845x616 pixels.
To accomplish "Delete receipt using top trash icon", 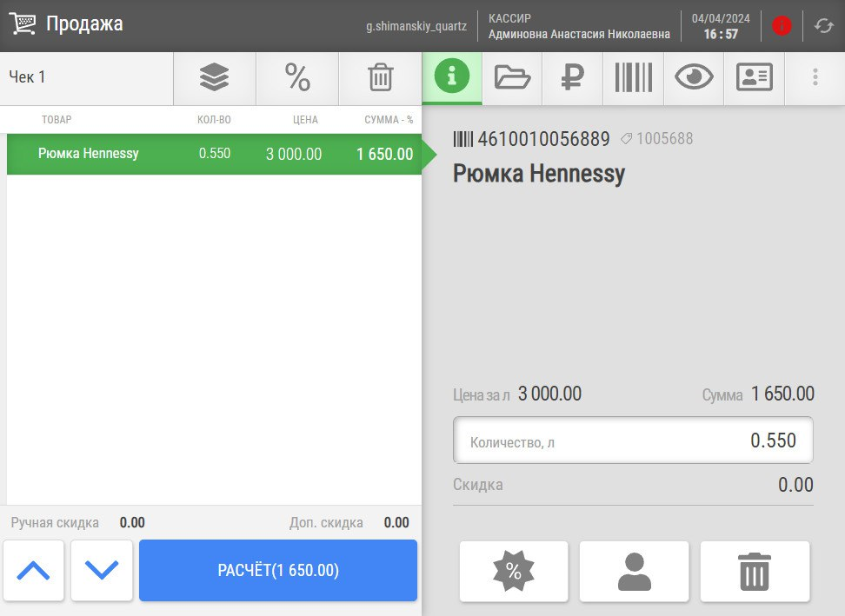I will [381, 77].
